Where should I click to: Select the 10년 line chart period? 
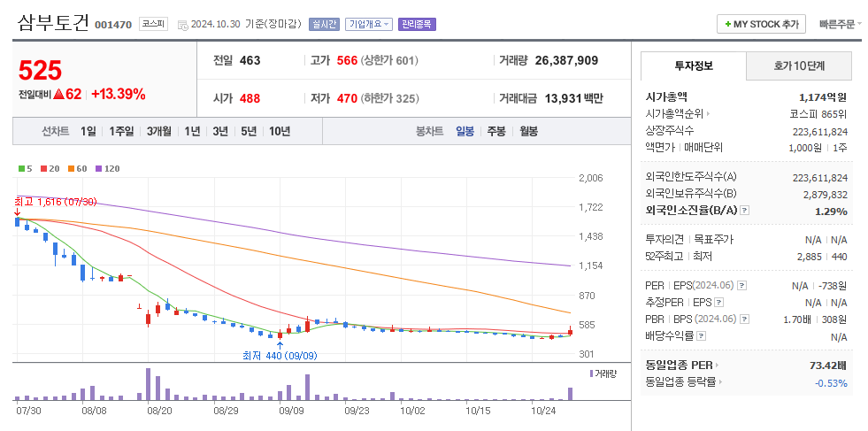click(x=280, y=132)
